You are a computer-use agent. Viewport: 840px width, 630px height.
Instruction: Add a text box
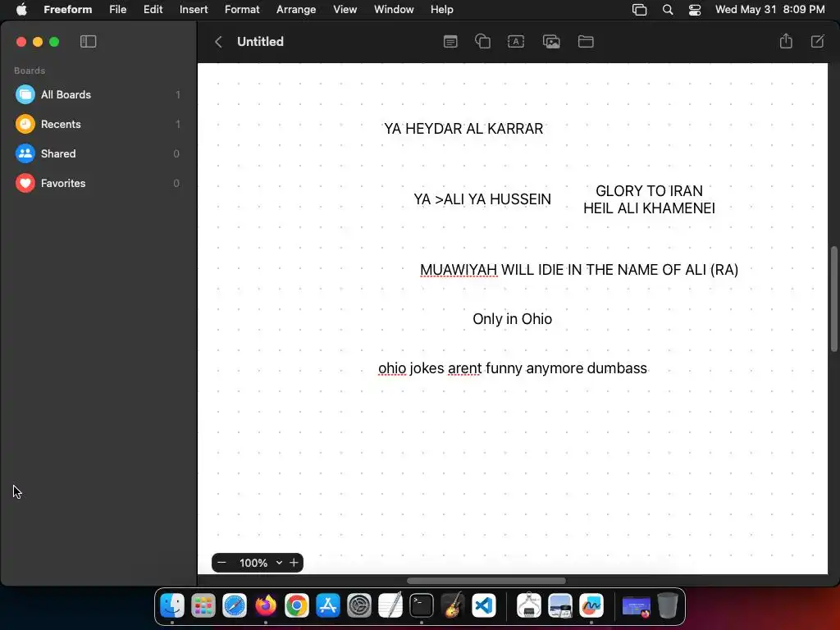pyautogui.click(x=516, y=42)
